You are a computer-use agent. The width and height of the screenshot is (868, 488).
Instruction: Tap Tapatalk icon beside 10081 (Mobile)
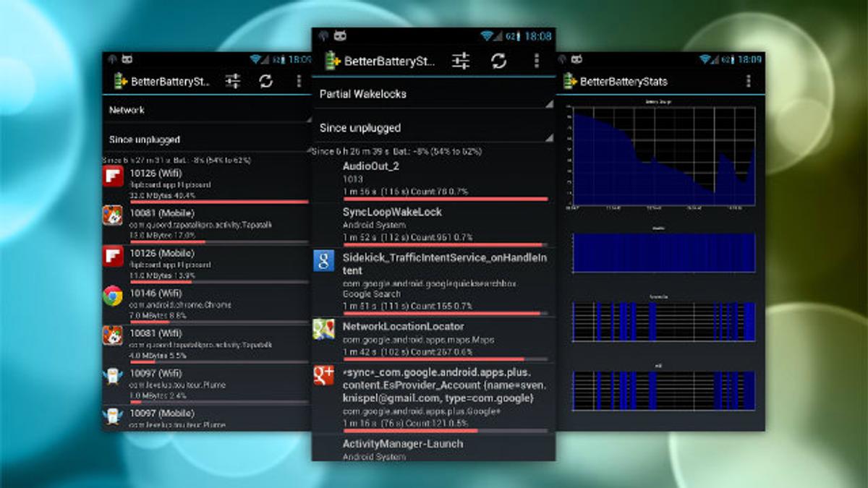(112, 215)
